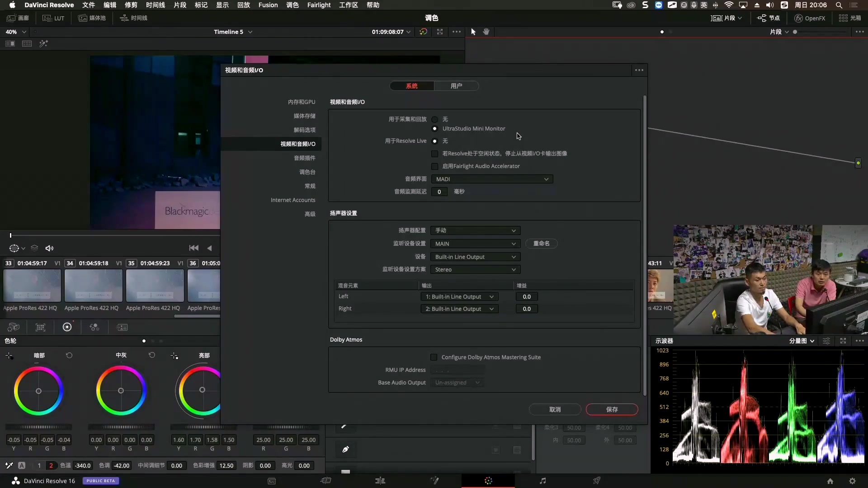This screenshot has height=488, width=868.
Task: Open the viewer three-dots options menu
Action: tap(457, 32)
